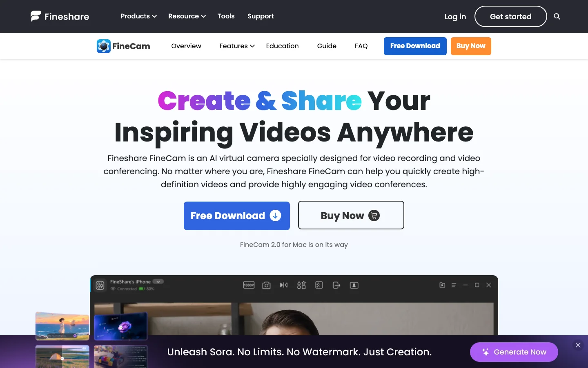Image resolution: width=588 pixels, height=368 pixels.
Task: Open the FAQ tab
Action: 361,46
